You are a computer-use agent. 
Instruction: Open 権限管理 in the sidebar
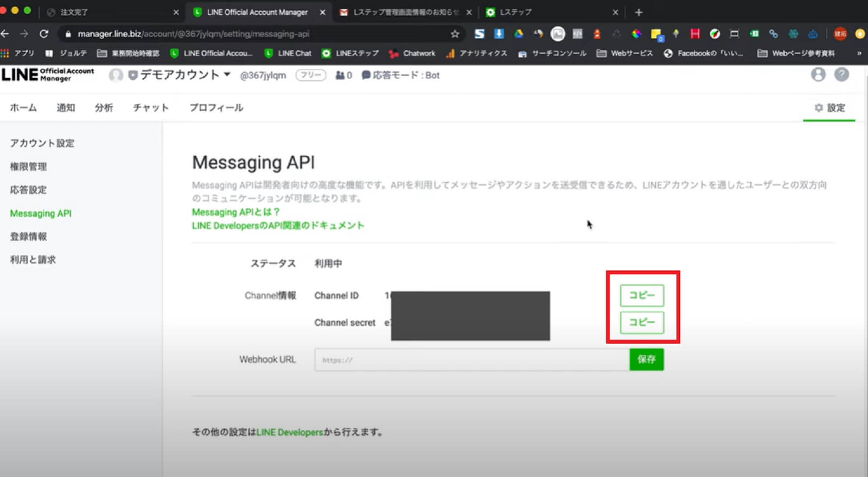[28, 166]
